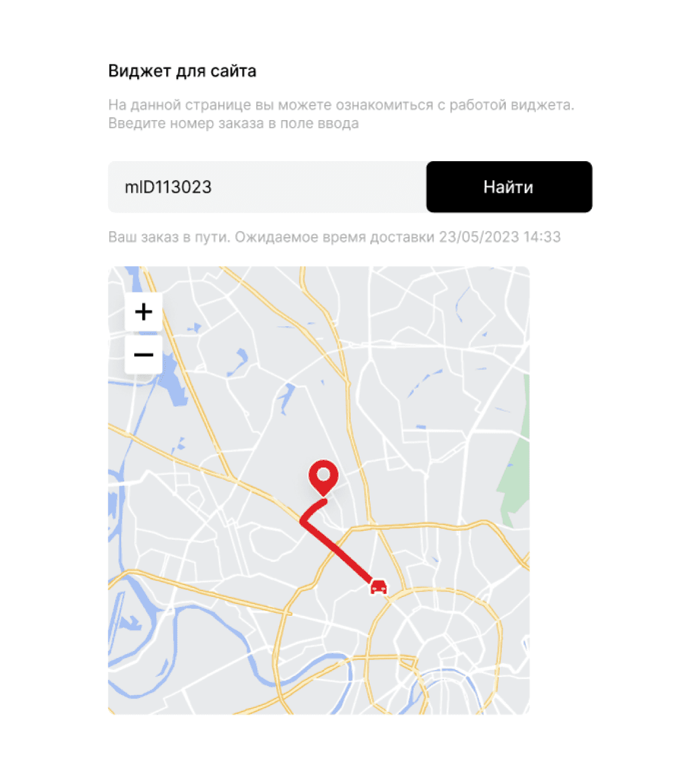Click the large blue reservoir below zoom buttons
The image size is (700, 771).
click(x=172, y=380)
